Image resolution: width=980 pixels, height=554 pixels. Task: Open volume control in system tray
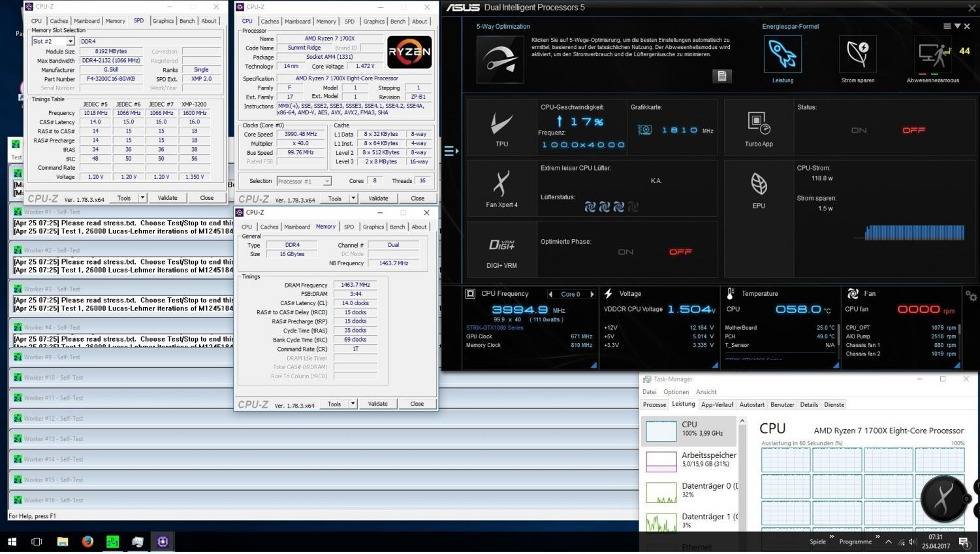tap(912, 542)
